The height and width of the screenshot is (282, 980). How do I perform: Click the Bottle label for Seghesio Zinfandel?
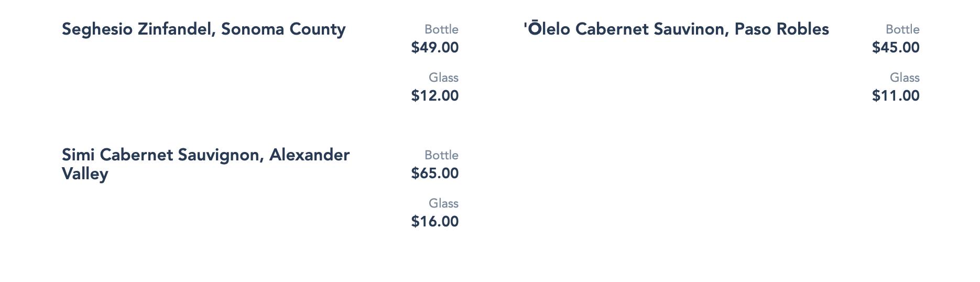coord(441,29)
